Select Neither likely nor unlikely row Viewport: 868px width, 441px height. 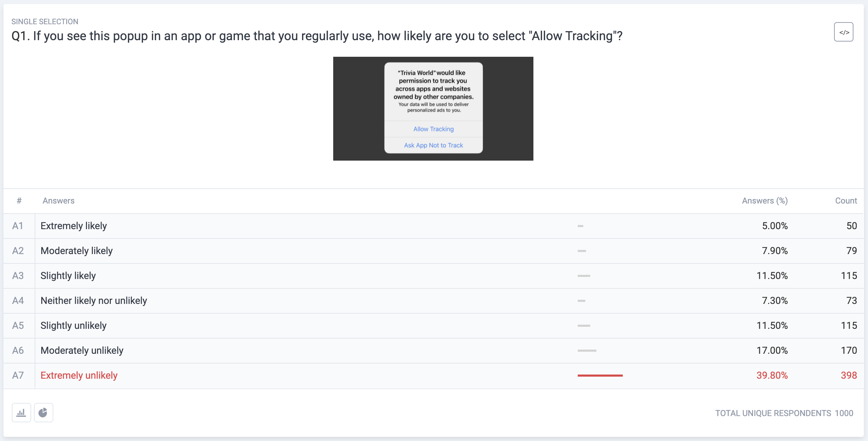coord(434,301)
